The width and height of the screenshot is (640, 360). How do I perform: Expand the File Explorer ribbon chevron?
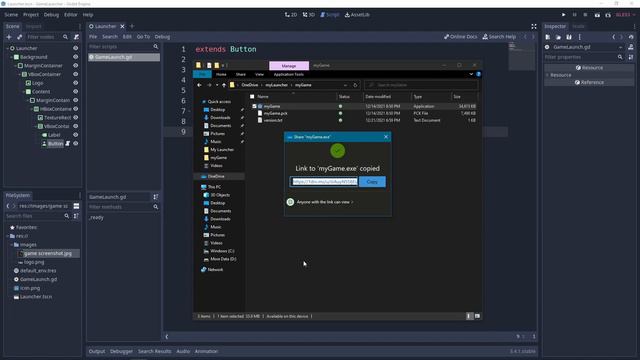(471, 74)
